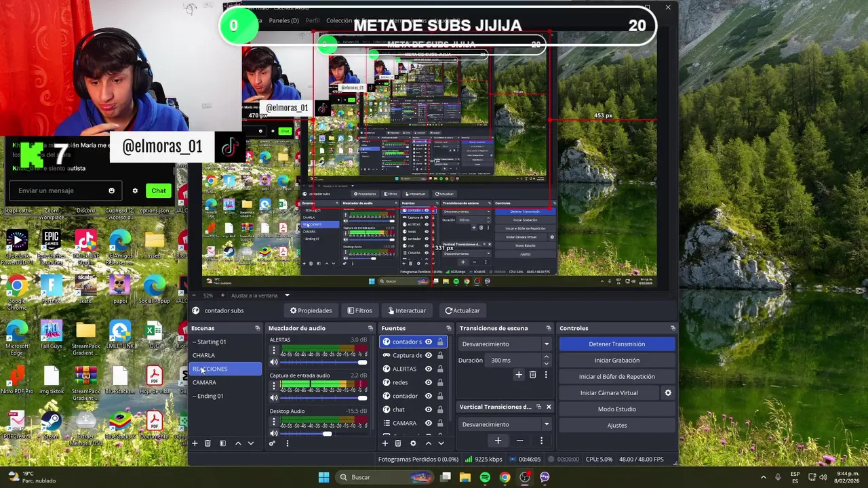Undock the Fuentes panel
The width and height of the screenshot is (868, 488).
pos(448,328)
